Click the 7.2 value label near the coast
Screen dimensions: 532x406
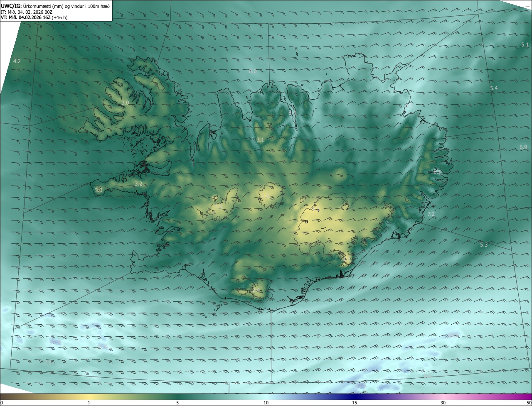point(431,214)
